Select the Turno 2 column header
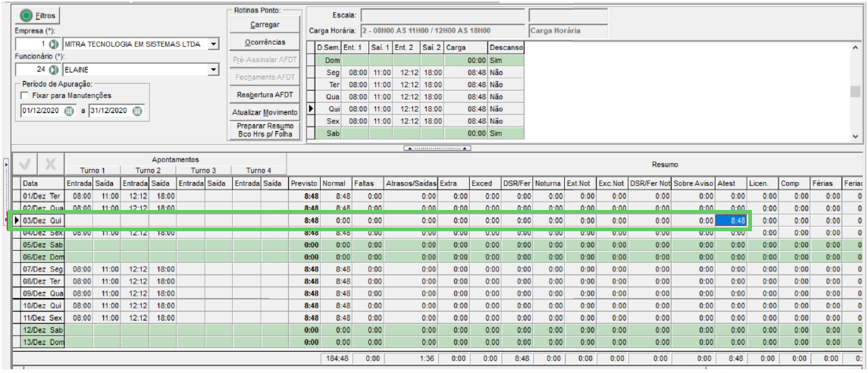 point(148,171)
